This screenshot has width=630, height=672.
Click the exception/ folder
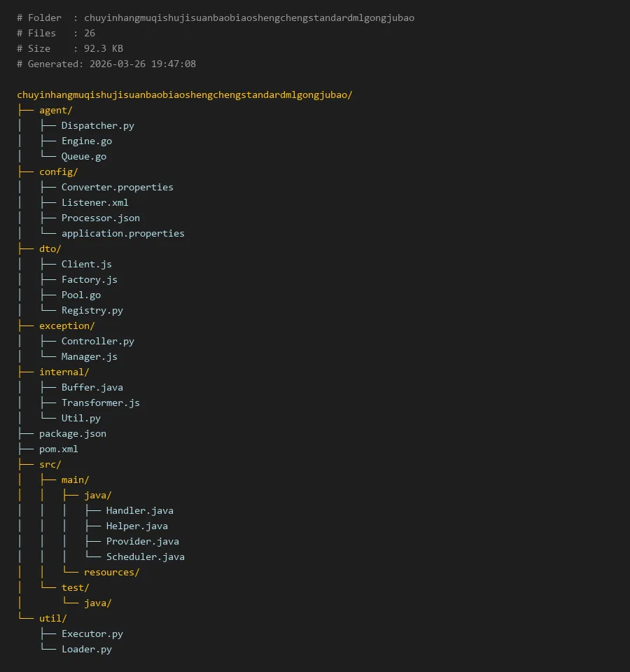[66, 325]
